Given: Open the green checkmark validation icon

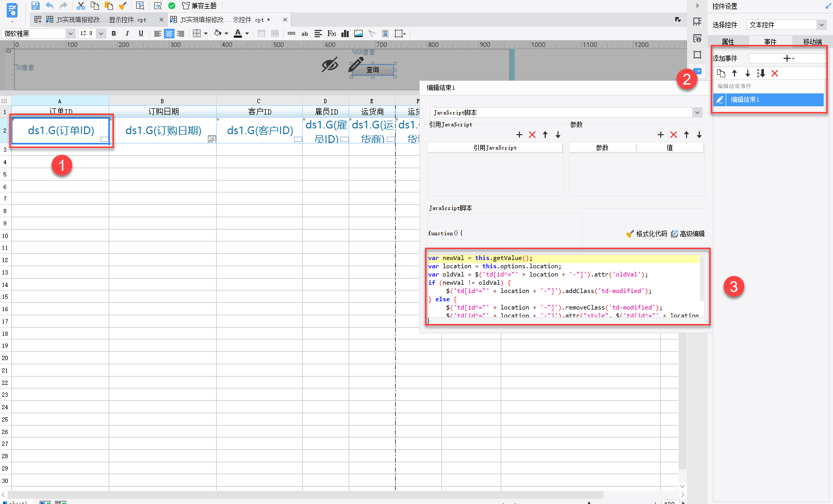Looking at the screenshot, I should (172, 6).
